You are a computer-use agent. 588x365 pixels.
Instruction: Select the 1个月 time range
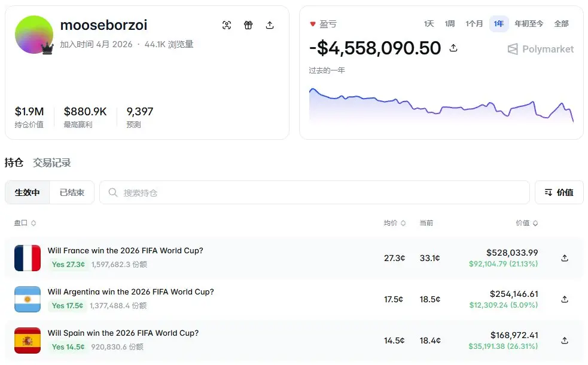(x=474, y=24)
